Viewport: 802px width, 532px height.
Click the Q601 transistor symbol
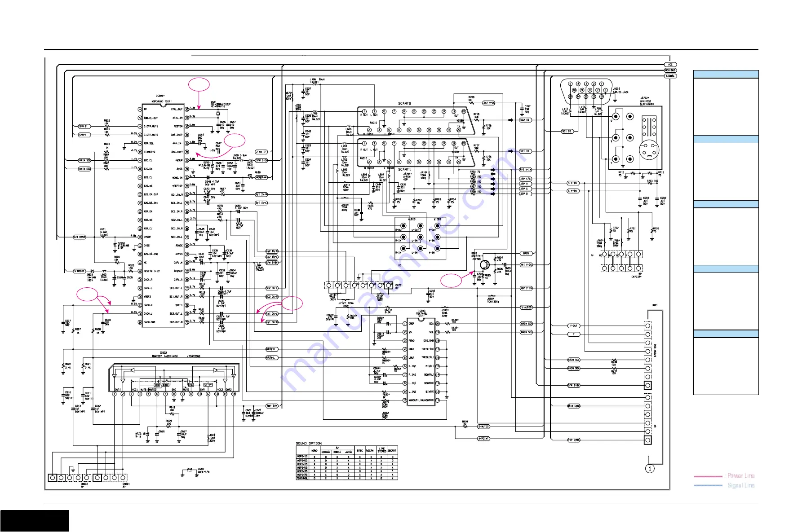click(x=485, y=266)
